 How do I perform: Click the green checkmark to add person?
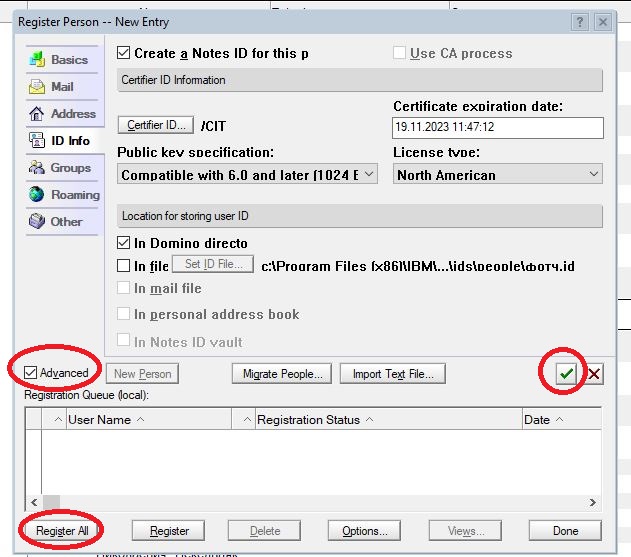point(566,373)
